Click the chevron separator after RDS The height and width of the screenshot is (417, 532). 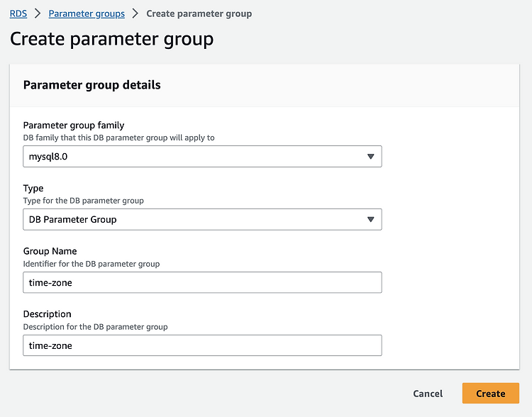38,13
